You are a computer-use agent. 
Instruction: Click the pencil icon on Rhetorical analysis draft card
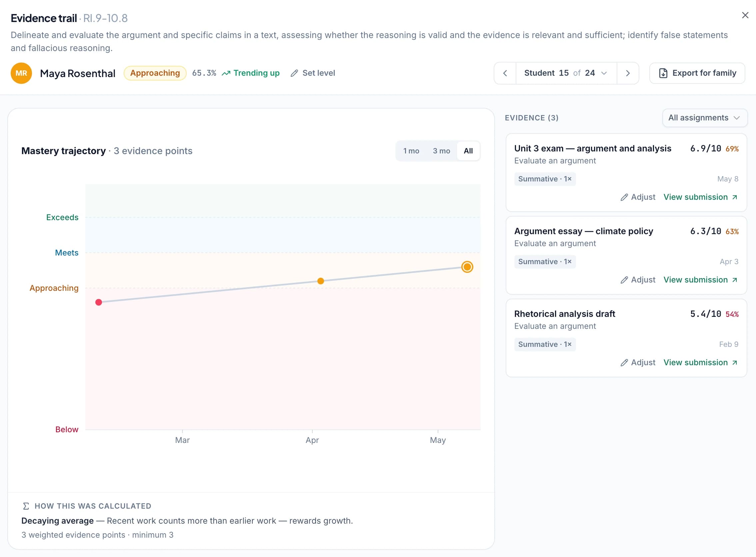[x=624, y=363]
